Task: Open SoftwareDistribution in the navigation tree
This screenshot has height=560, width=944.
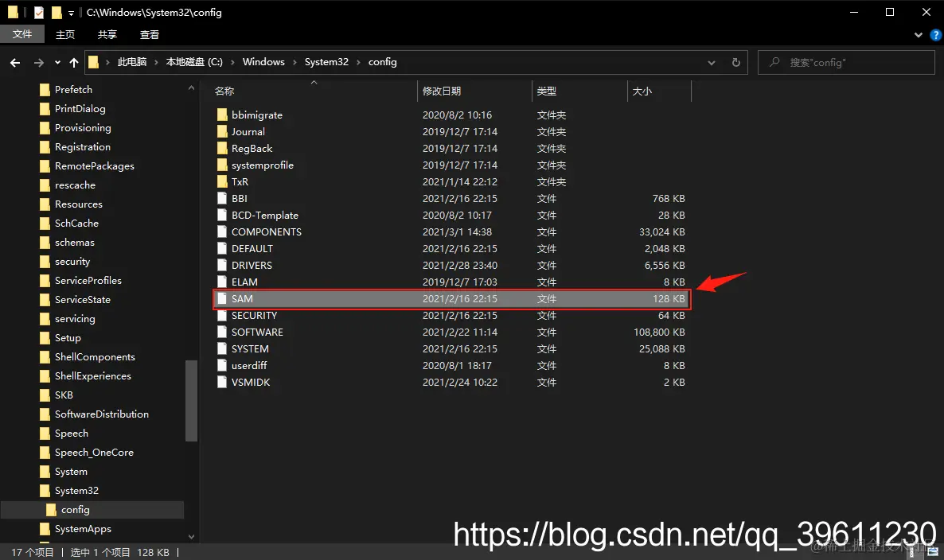Action: pos(102,414)
